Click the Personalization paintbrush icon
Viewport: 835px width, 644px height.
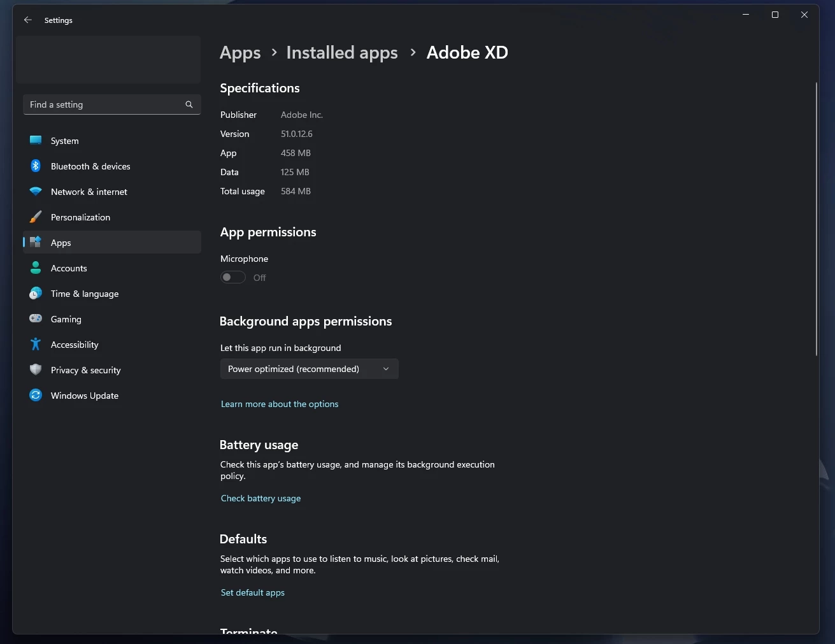(x=36, y=217)
